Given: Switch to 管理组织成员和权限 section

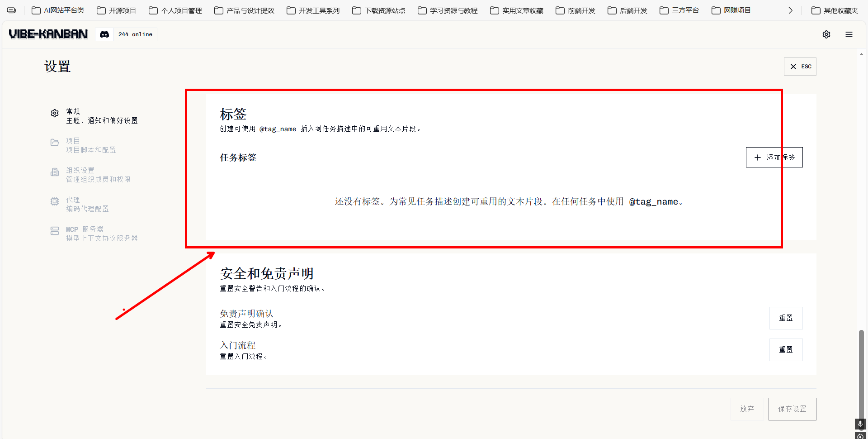Looking at the screenshot, I should click(x=98, y=179).
